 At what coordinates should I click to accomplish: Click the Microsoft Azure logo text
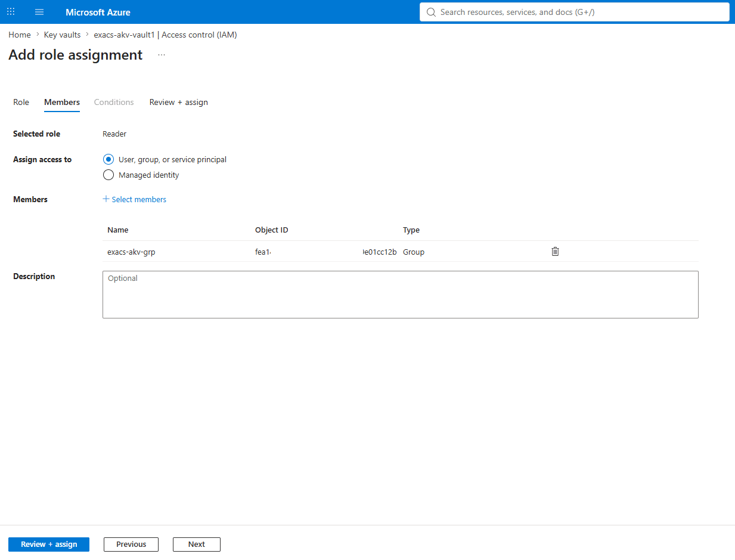click(x=98, y=12)
